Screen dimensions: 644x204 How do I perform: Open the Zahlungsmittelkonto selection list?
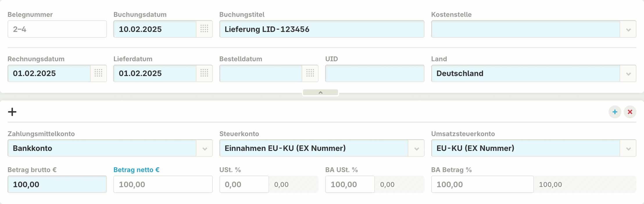tap(205, 148)
